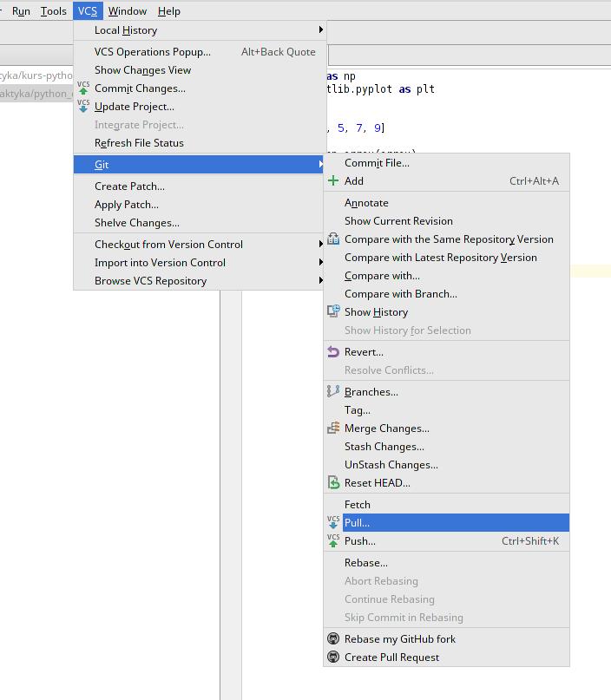Select Show History entry

[446, 312]
